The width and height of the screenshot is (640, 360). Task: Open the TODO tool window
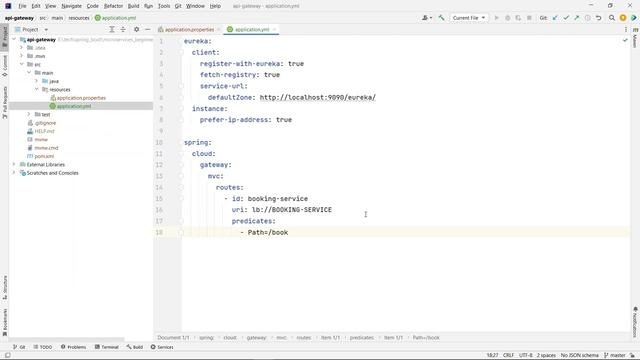click(43, 347)
